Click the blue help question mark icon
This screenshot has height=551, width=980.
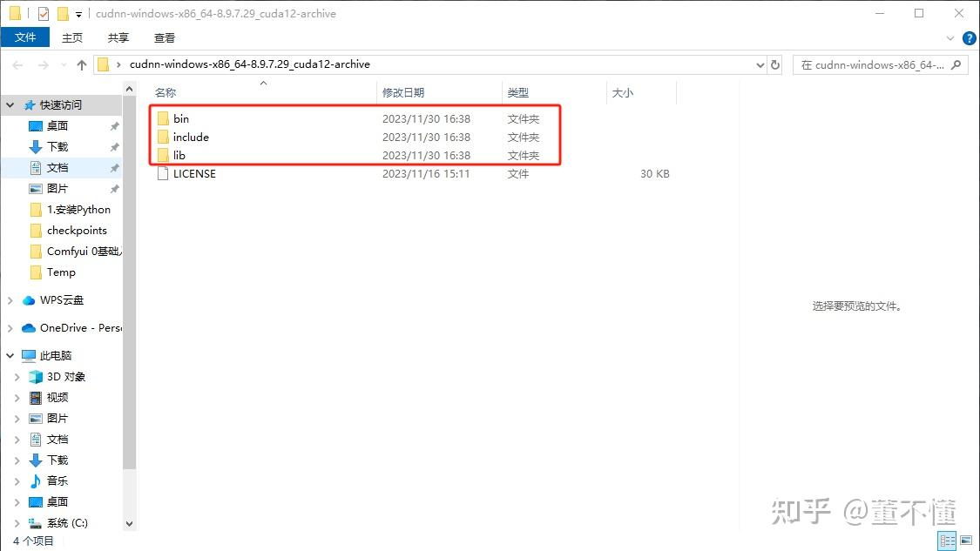click(970, 38)
